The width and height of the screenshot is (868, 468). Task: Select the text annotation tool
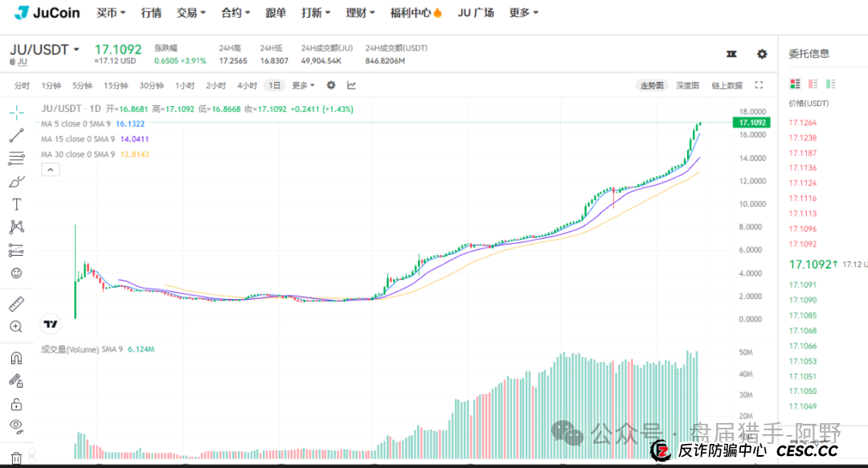tap(18, 203)
